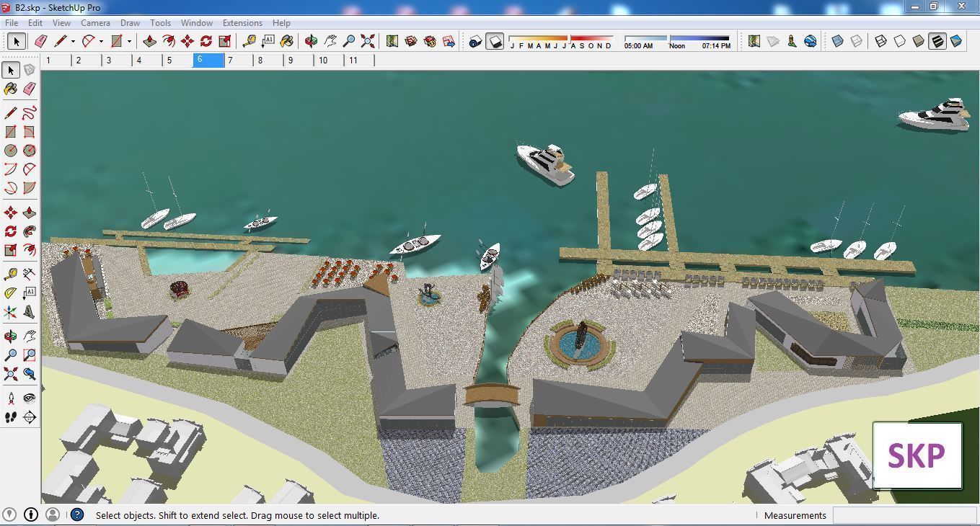Click the Measurements input box
The width and height of the screenshot is (980, 526).
[905, 515]
